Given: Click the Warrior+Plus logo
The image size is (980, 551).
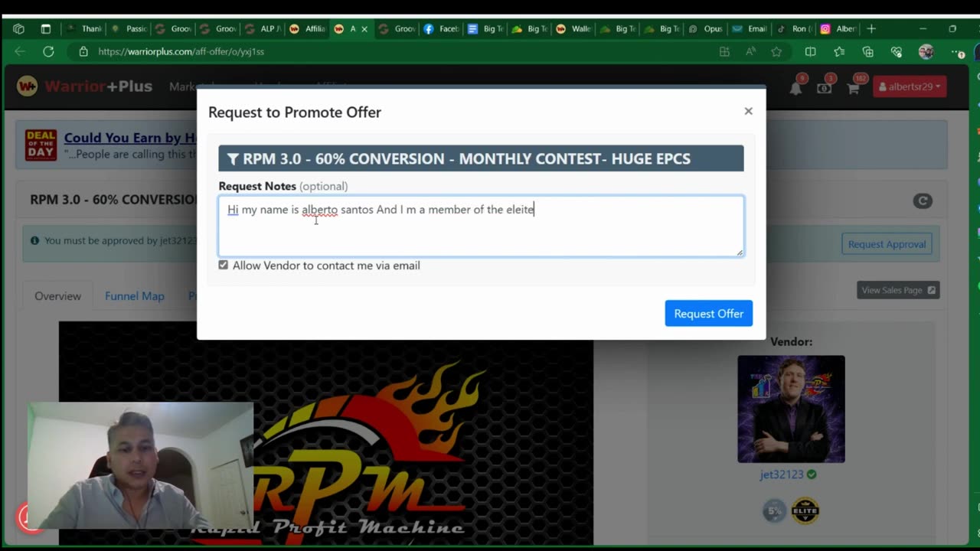Looking at the screenshot, I should [85, 86].
